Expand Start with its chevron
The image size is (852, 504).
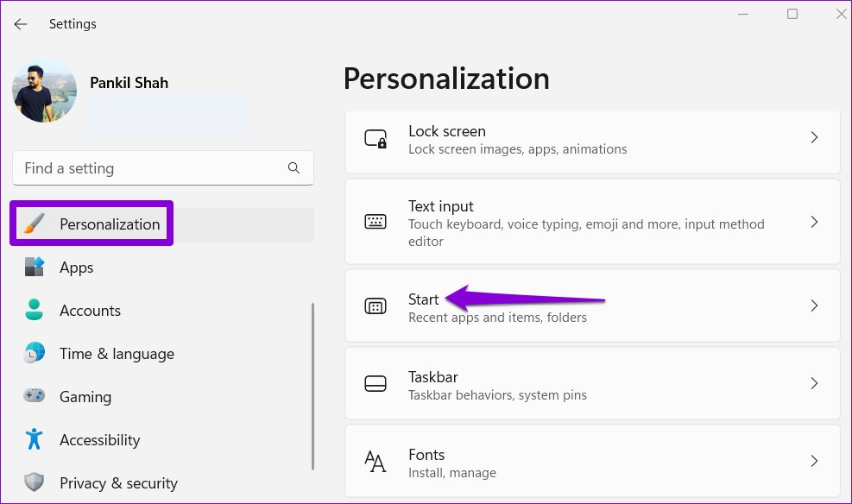[x=814, y=306]
